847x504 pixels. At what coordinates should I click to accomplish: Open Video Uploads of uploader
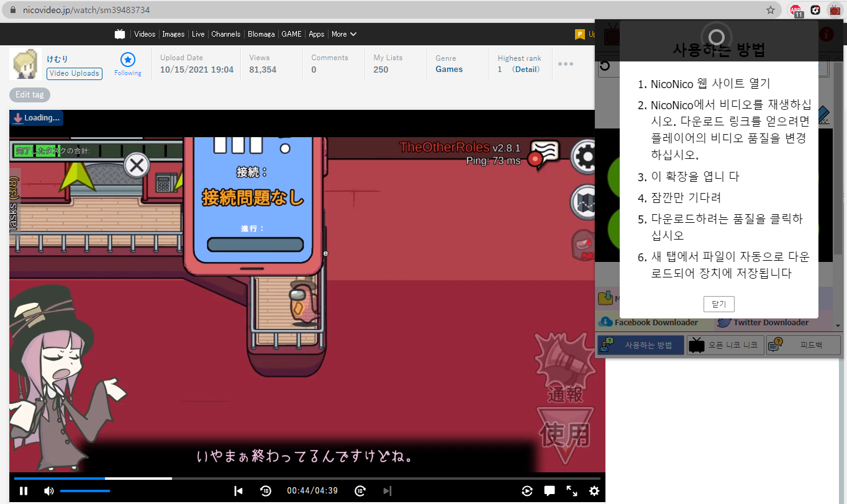tap(75, 73)
